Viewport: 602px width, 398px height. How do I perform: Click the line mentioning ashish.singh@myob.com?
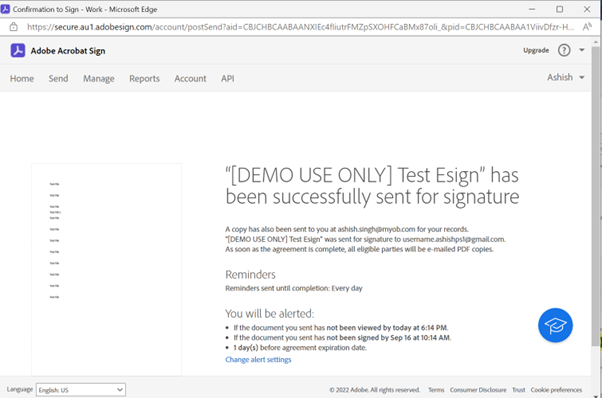click(x=347, y=229)
